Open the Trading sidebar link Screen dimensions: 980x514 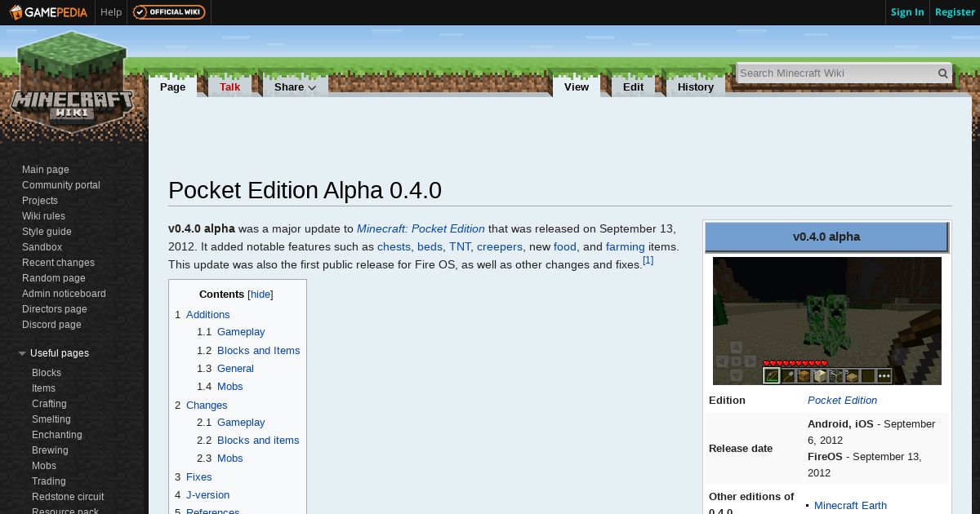49,481
